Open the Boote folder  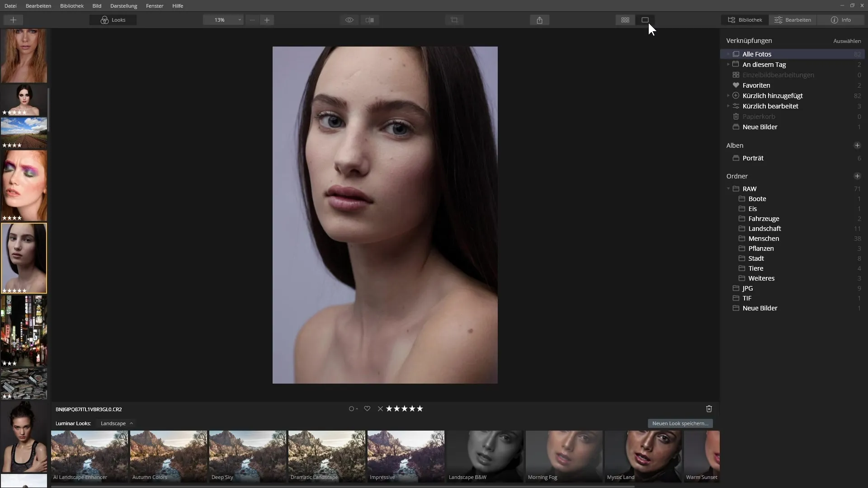click(x=792, y=199)
